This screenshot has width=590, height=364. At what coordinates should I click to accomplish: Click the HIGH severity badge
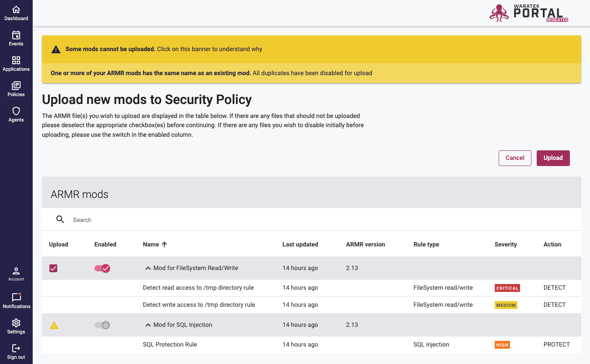[x=502, y=345]
